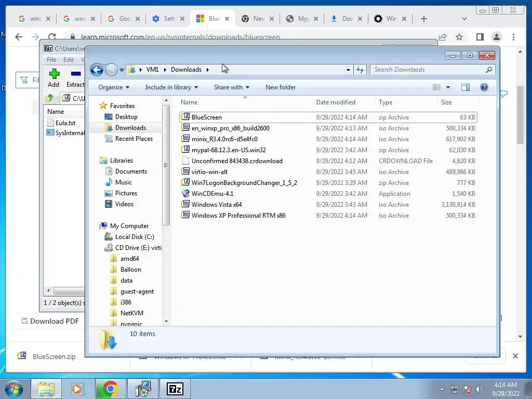Image resolution: width=532 pixels, height=399 pixels.
Task: Sort by Name column header
Action: (245, 102)
